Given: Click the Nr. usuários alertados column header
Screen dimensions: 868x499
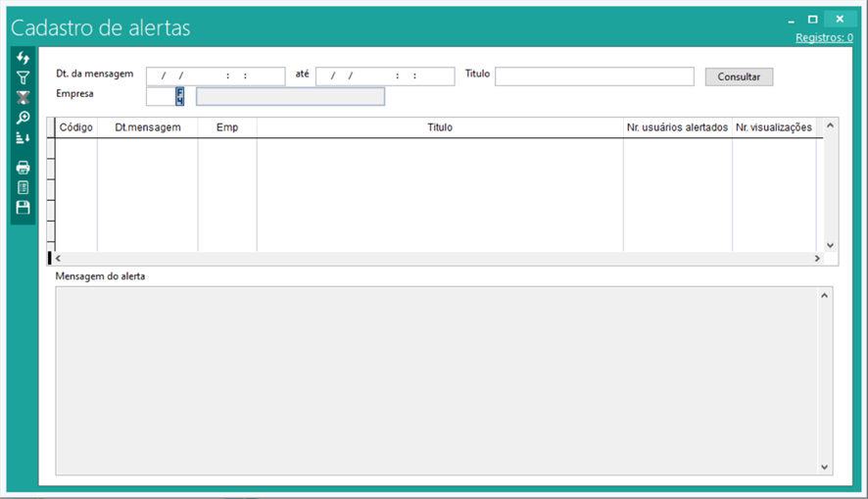Looking at the screenshot, I should (677, 127).
